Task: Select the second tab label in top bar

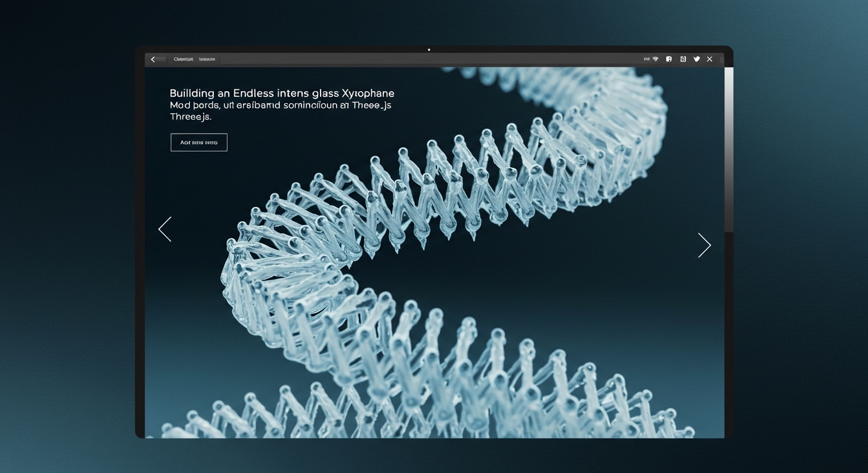Action: [207, 59]
